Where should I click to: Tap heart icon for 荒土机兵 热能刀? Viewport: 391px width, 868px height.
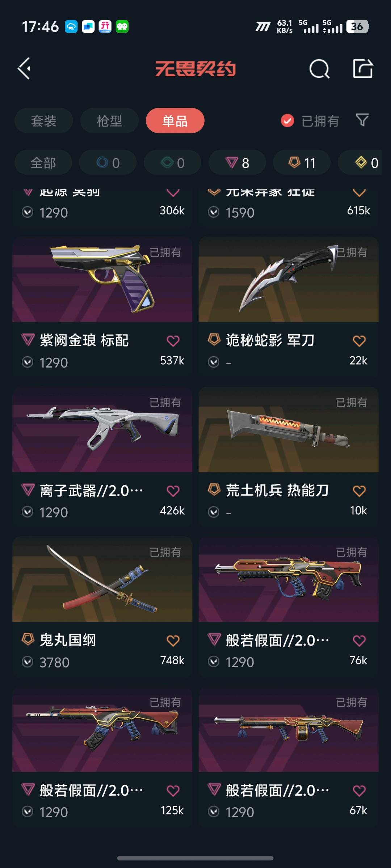click(359, 491)
